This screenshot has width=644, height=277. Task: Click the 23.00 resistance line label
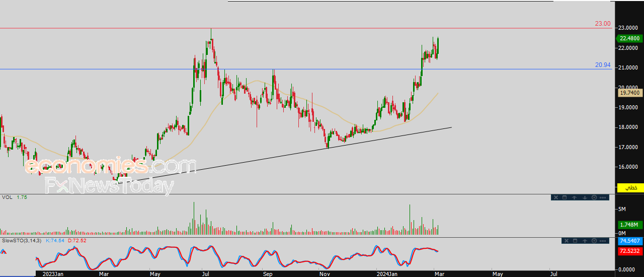603,24
